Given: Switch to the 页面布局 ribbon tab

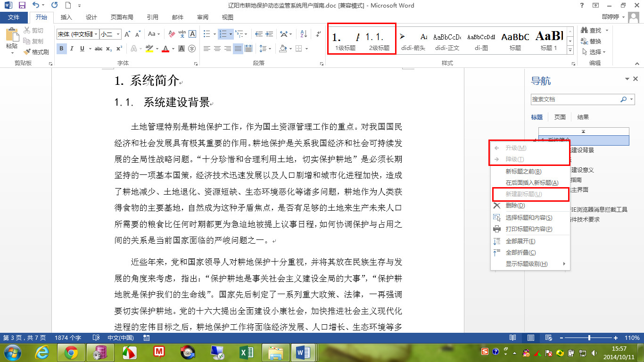Looking at the screenshot, I should click(x=122, y=17).
